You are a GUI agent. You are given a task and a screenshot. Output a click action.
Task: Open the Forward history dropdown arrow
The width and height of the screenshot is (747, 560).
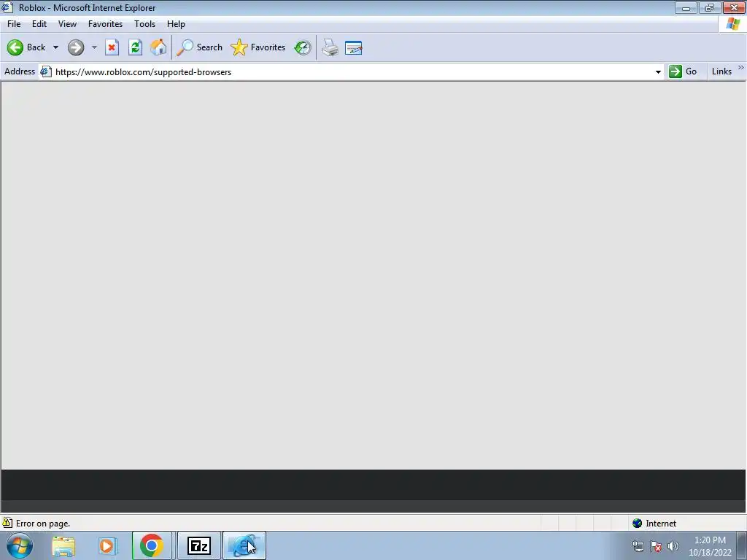pos(94,47)
